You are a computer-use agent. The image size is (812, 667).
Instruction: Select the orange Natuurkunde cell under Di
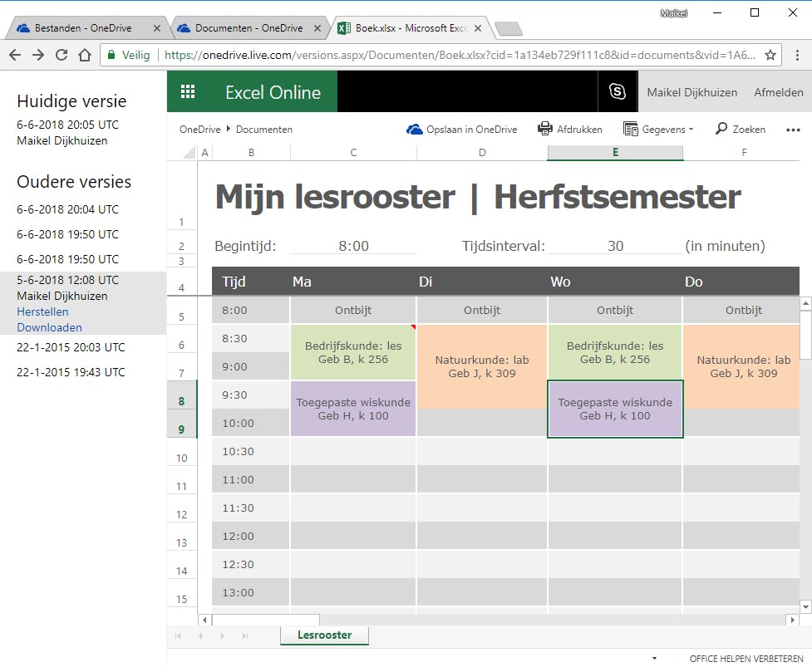point(481,366)
